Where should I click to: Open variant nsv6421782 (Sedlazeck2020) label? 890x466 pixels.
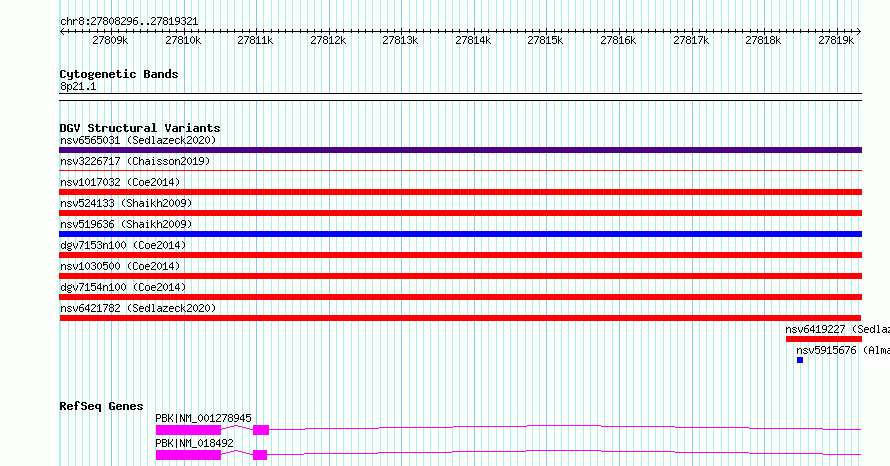click(x=138, y=308)
